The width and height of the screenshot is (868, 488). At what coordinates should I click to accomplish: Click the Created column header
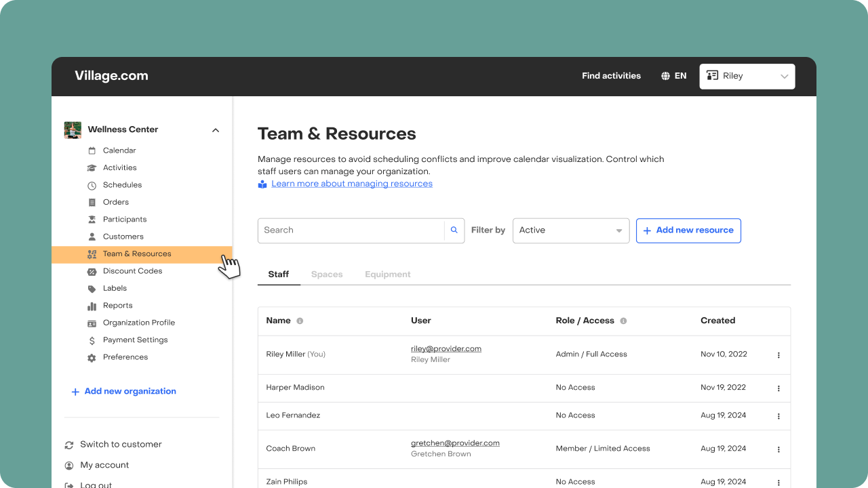click(x=718, y=321)
